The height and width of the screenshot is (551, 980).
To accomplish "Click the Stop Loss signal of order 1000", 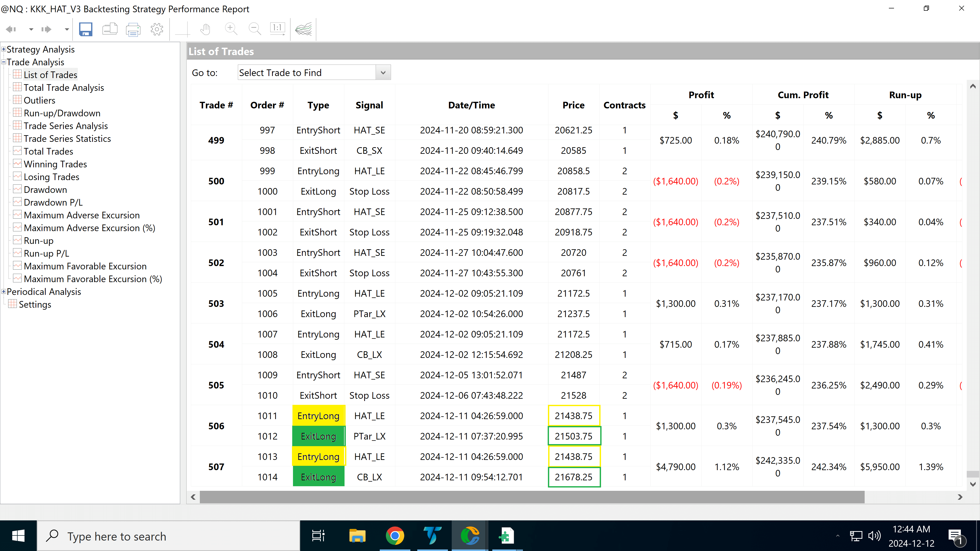I will 369,191.
